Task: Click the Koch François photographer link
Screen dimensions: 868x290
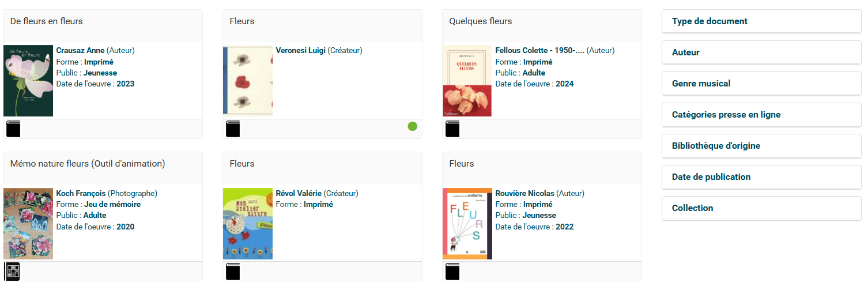Action: (81, 194)
